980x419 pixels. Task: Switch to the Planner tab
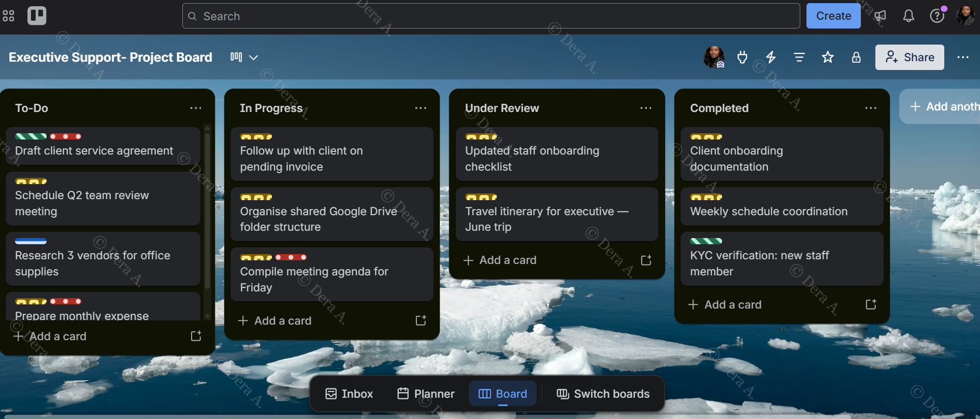coord(426,394)
